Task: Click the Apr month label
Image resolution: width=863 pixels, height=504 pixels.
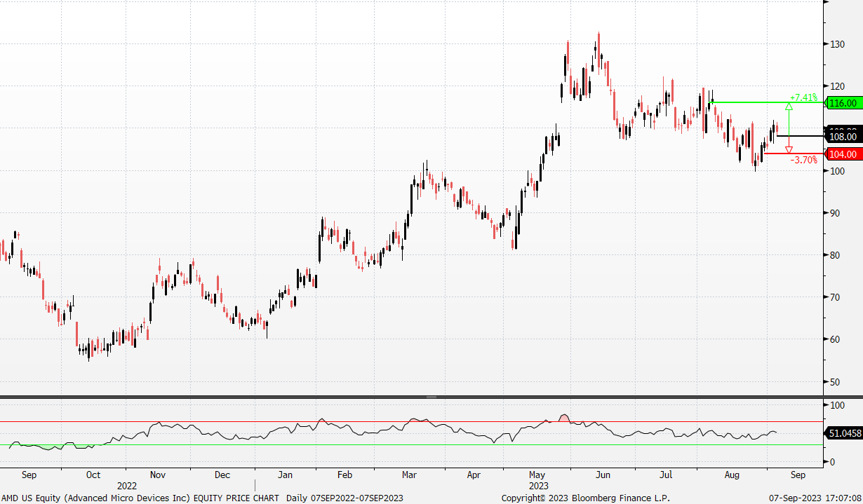Action: (x=474, y=475)
